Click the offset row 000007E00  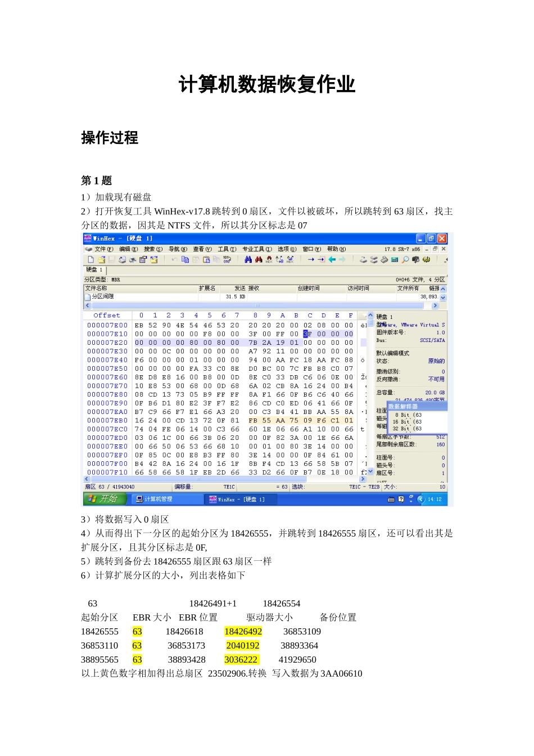pos(107,325)
